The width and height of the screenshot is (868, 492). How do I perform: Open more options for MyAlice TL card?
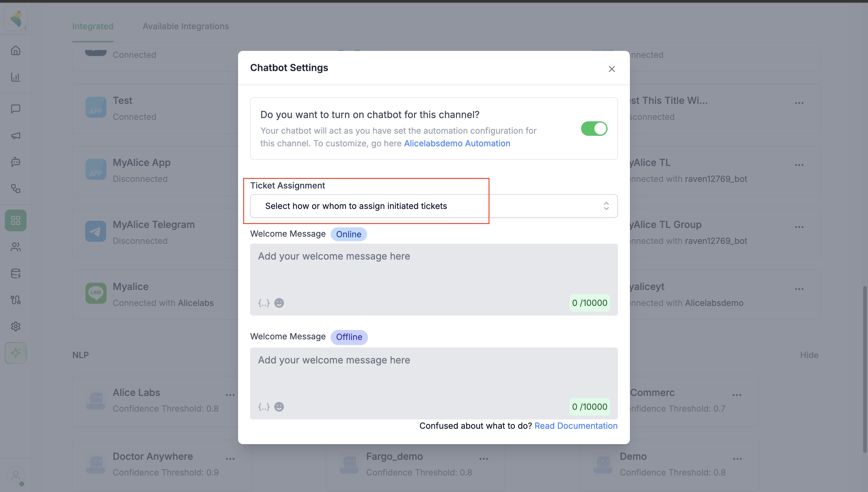(x=799, y=165)
